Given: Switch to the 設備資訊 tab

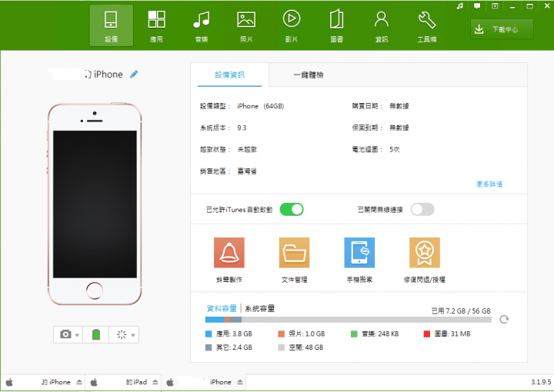Looking at the screenshot, I should coord(229,75).
